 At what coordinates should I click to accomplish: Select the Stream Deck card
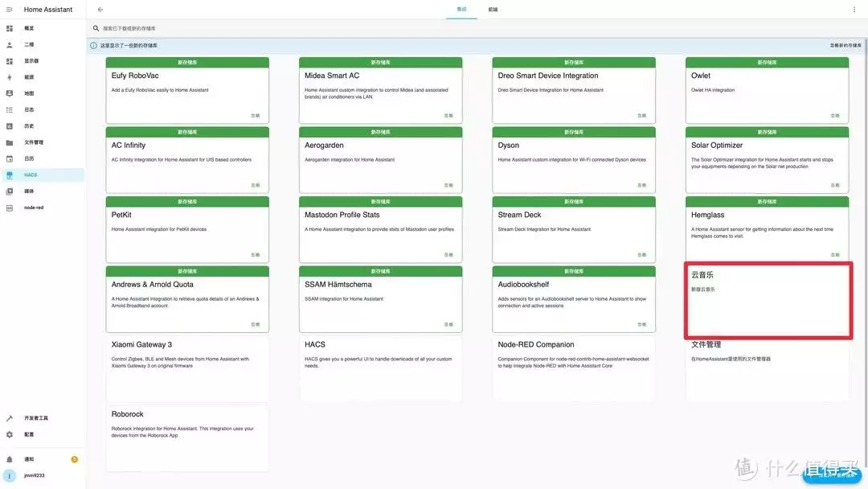[574, 230]
